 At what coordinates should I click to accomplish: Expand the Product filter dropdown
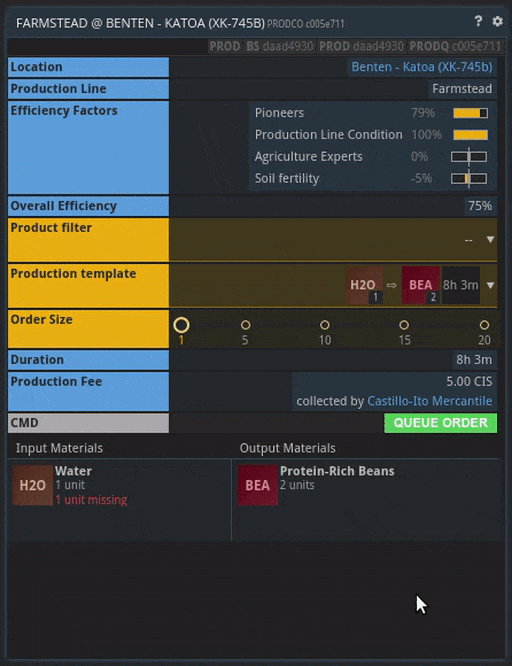coord(490,240)
